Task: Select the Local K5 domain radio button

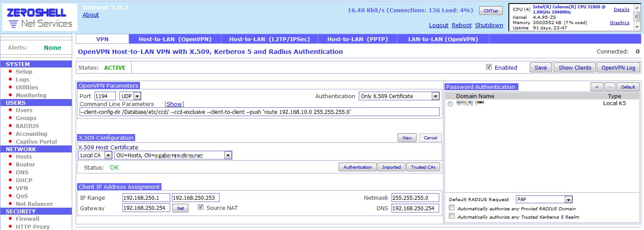Action: pyautogui.click(x=450, y=104)
